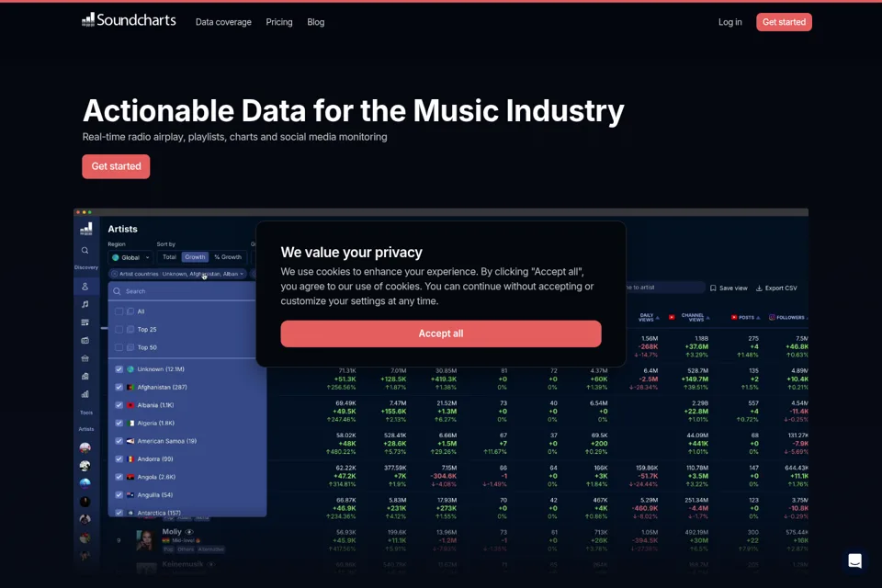Viewport: 882px width, 588px height.
Task: Go to the Blog
Action: [x=315, y=22]
